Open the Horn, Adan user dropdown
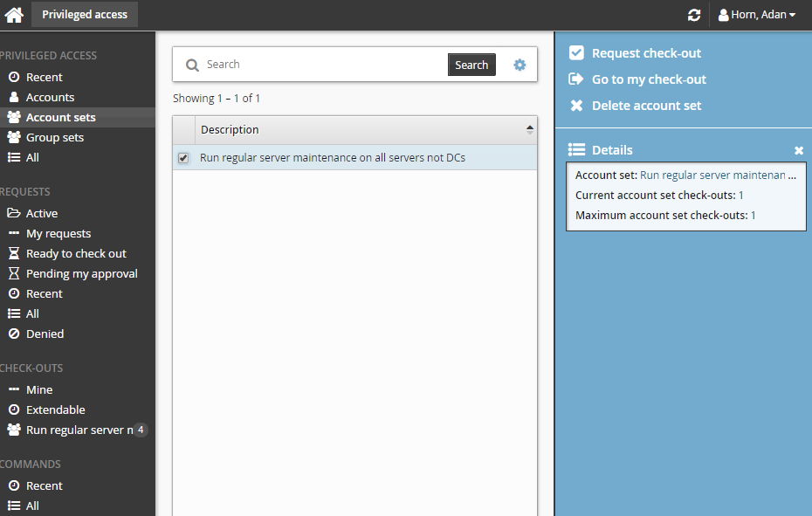812x516 pixels. [x=757, y=15]
